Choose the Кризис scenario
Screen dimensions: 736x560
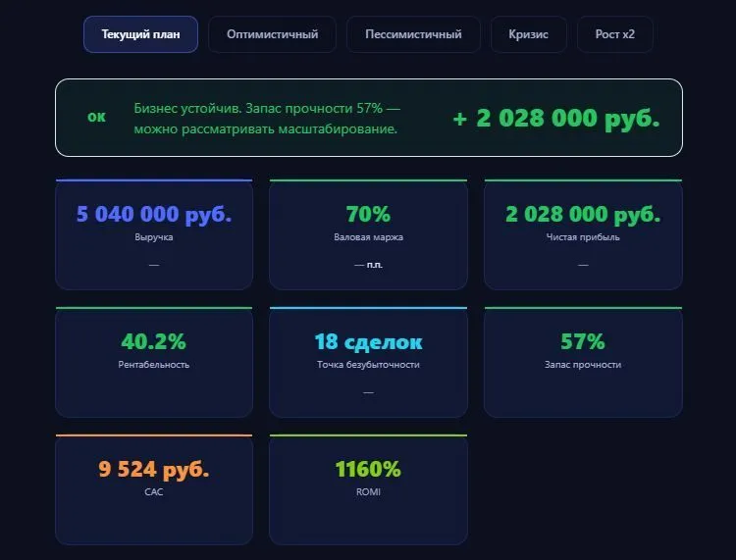[x=529, y=34]
